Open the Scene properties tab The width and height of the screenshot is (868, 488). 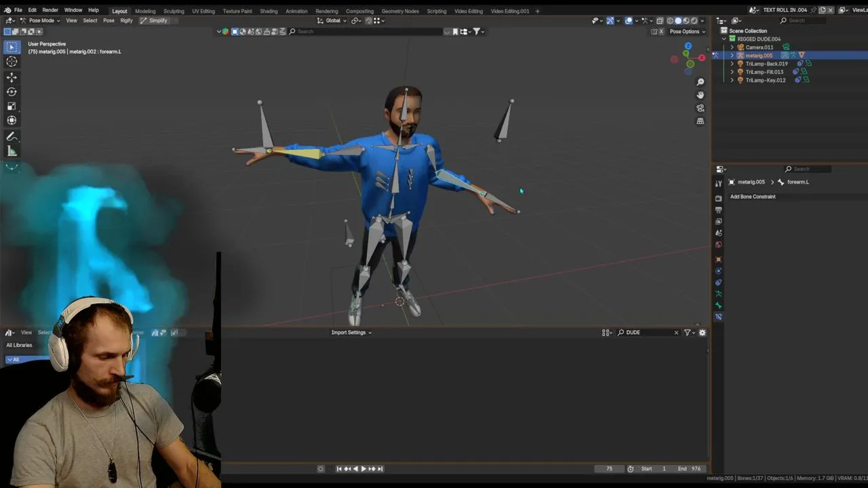(718, 233)
